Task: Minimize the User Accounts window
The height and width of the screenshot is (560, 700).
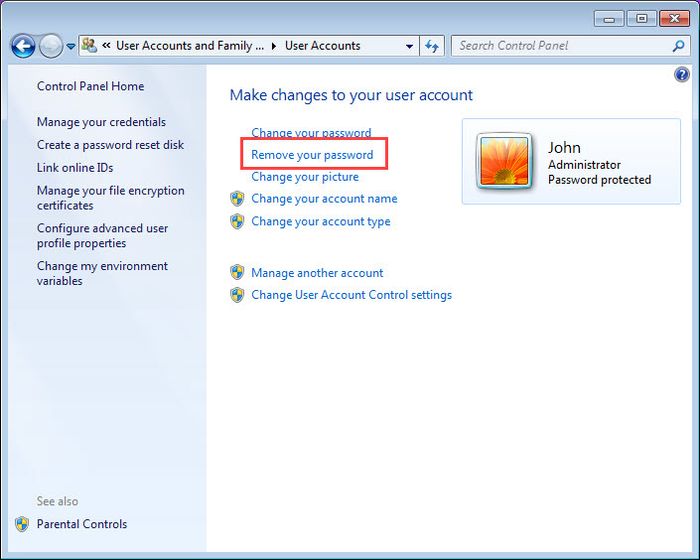Action: point(609,19)
